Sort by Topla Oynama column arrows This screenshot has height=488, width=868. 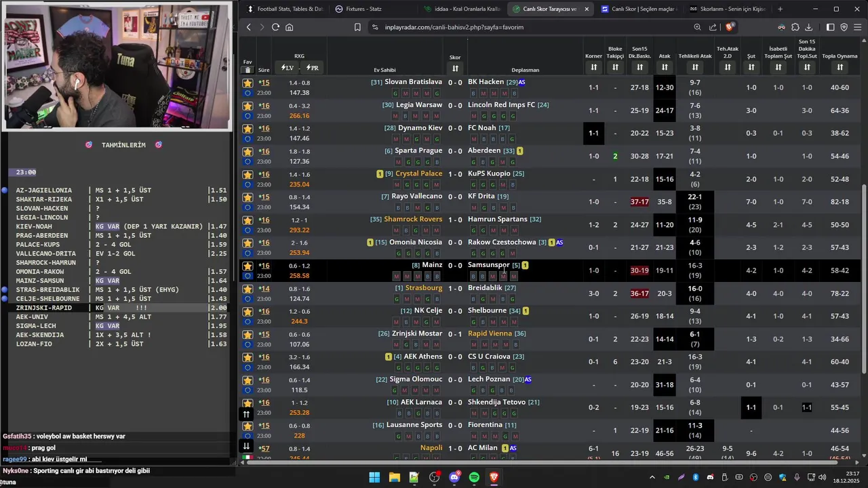click(840, 67)
